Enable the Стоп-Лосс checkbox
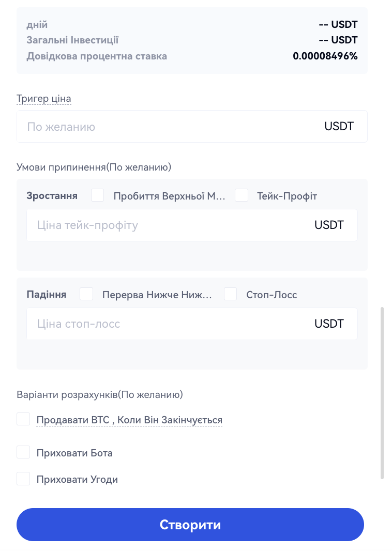This screenshot has width=392, height=551. pos(231,294)
